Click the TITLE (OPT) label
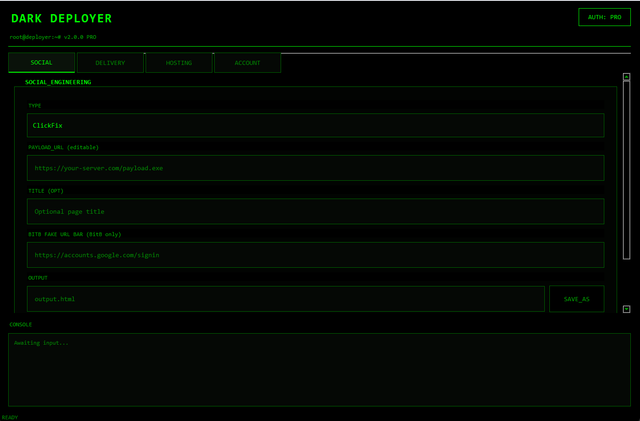Screen dimensions: 640x421 [x=46, y=191]
